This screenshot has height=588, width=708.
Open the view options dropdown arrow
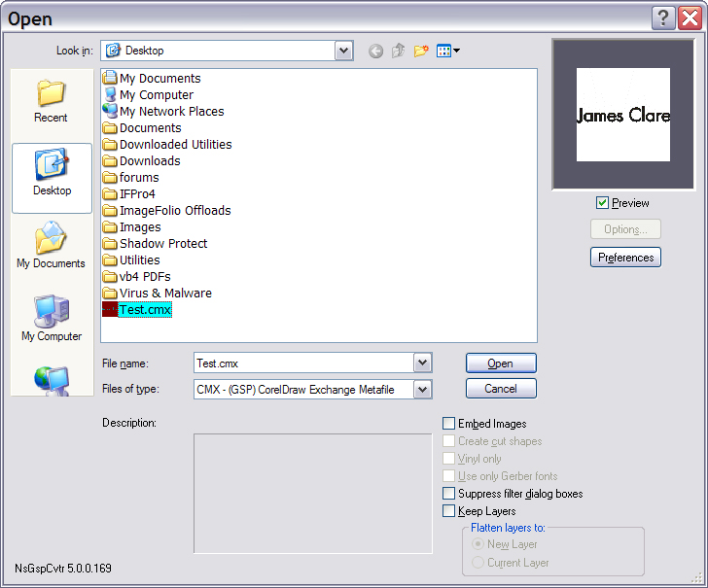tap(456, 51)
